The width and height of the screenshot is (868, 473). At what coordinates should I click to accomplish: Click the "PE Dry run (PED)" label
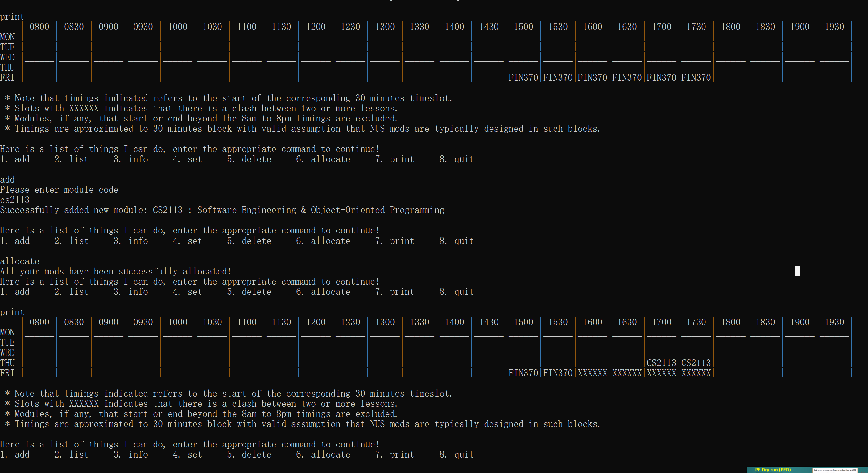(x=773, y=470)
